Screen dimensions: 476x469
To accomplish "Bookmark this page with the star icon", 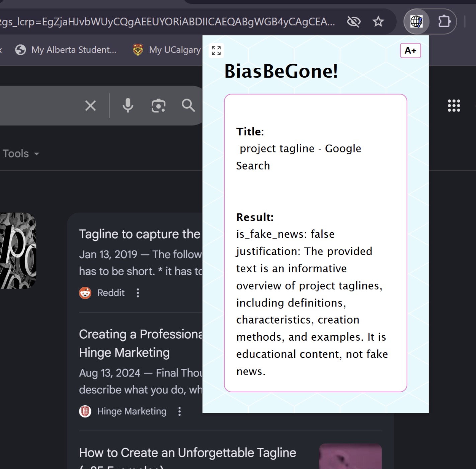I will click(x=378, y=22).
